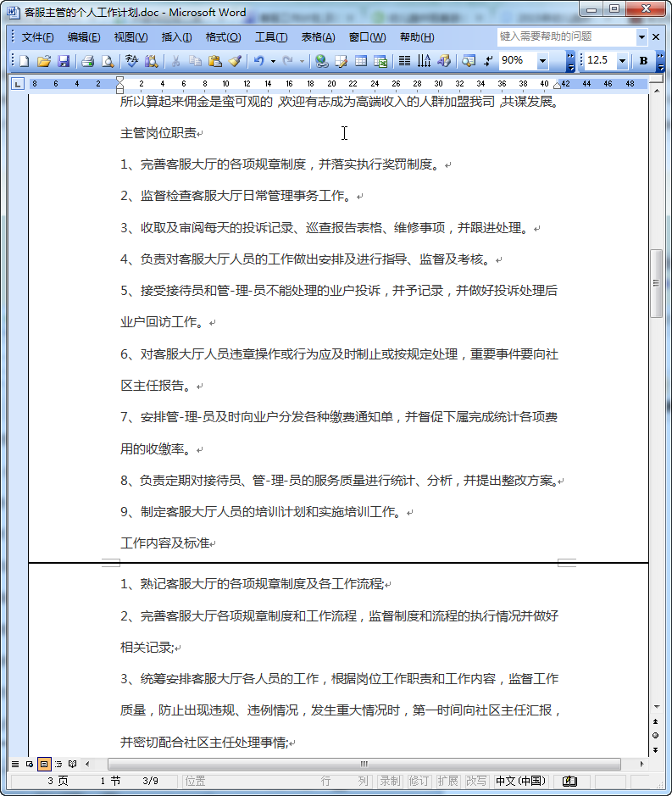Open the 12.5 font size dropdown
This screenshot has width=672, height=796.
[x=622, y=61]
